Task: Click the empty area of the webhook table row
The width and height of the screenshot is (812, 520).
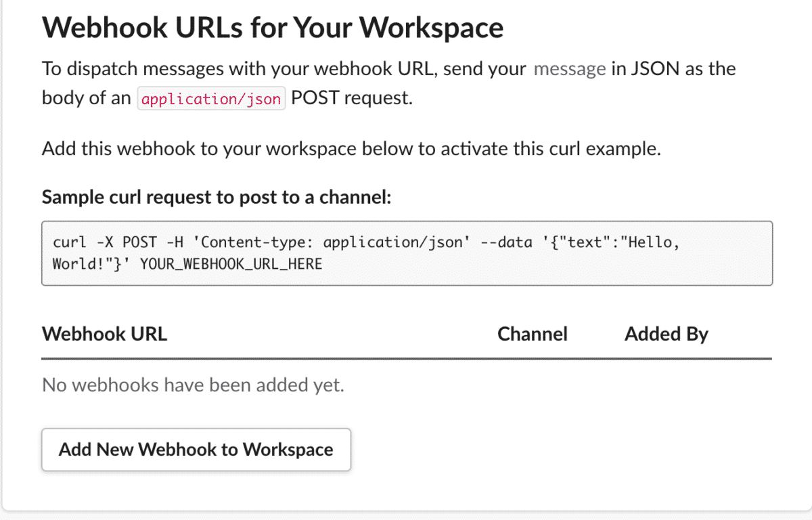Action: pyautogui.click(x=541, y=385)
